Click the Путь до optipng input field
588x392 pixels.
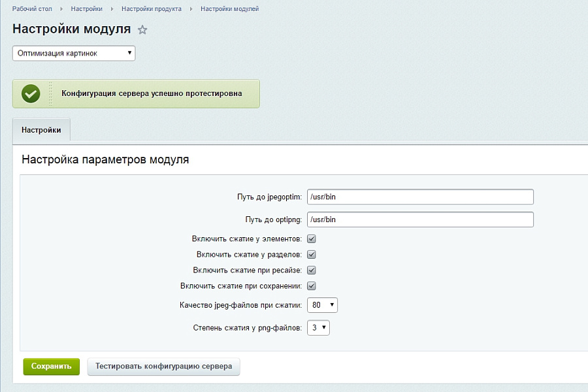(x=420, y=220)
